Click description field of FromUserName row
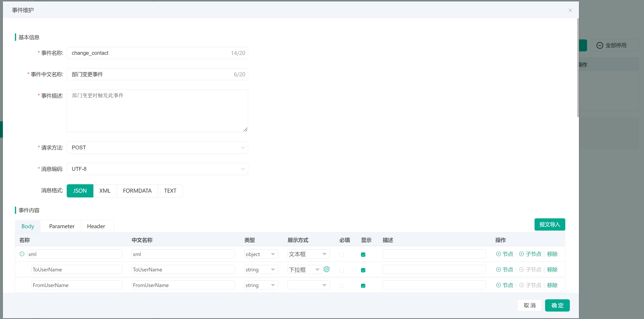The image size is (644, 319). [x=434, y=285]
